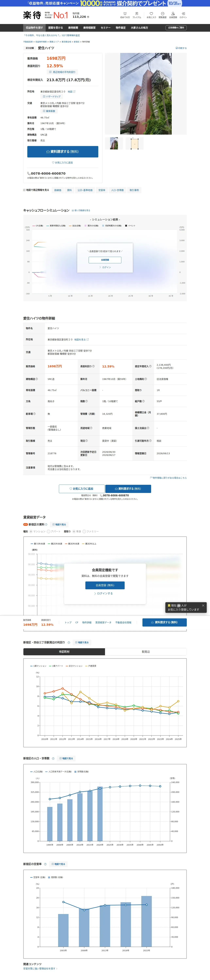Open the プレミアム icon in header
The height and width of the screenshot is (980, 210).
coord(137,15)
